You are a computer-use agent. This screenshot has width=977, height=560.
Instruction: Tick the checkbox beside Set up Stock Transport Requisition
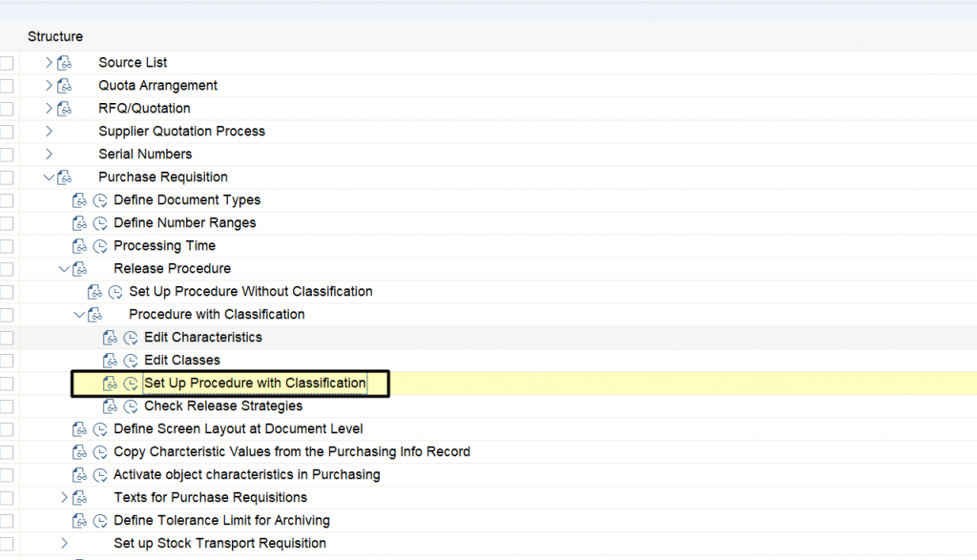[7, 544]
